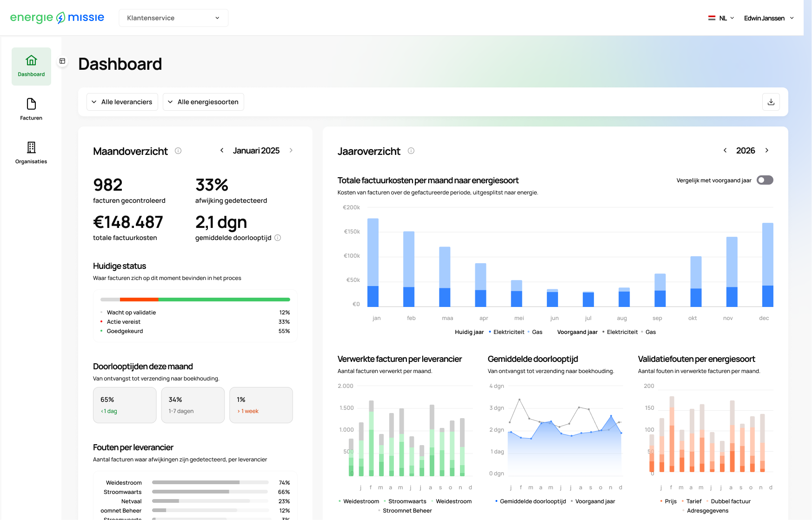Click Voorgaand jaar Elektriciteit legend entry
The height and width of the screenshot is (520, 812).
(620, 332)
